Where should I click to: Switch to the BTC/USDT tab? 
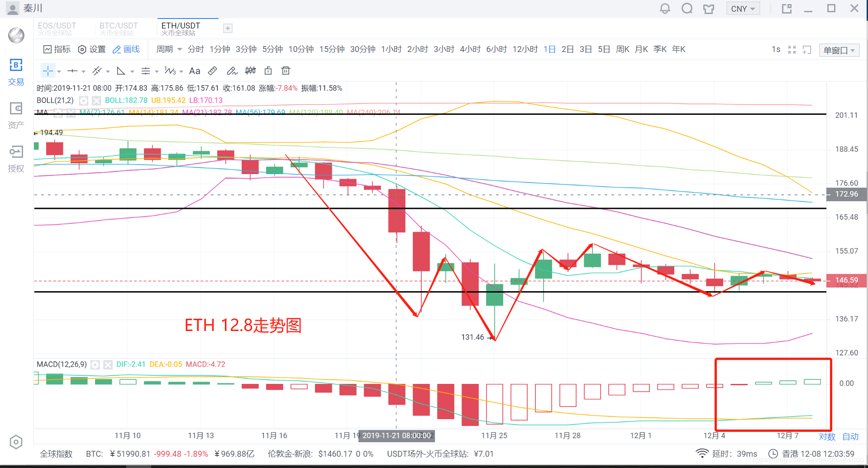(x=119, y=28)
